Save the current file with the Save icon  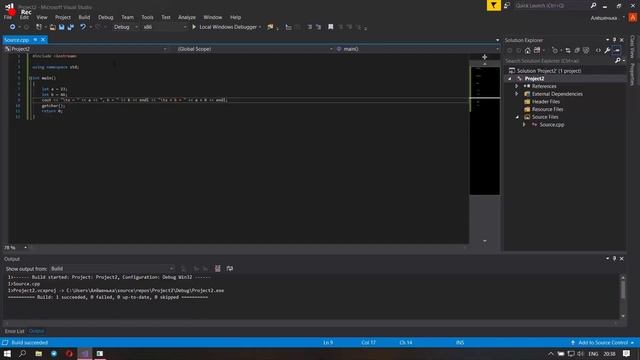pos(62,27)
